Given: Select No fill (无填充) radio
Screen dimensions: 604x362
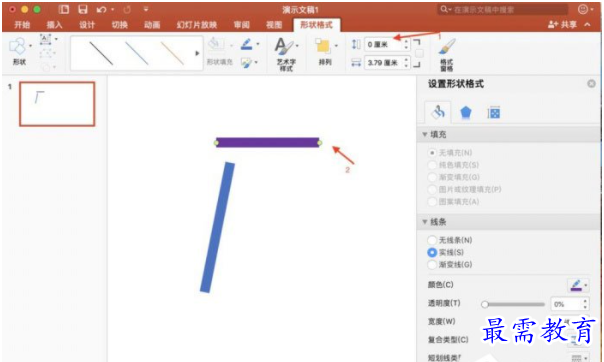Looking at the screenshot, I should point(432,153).
